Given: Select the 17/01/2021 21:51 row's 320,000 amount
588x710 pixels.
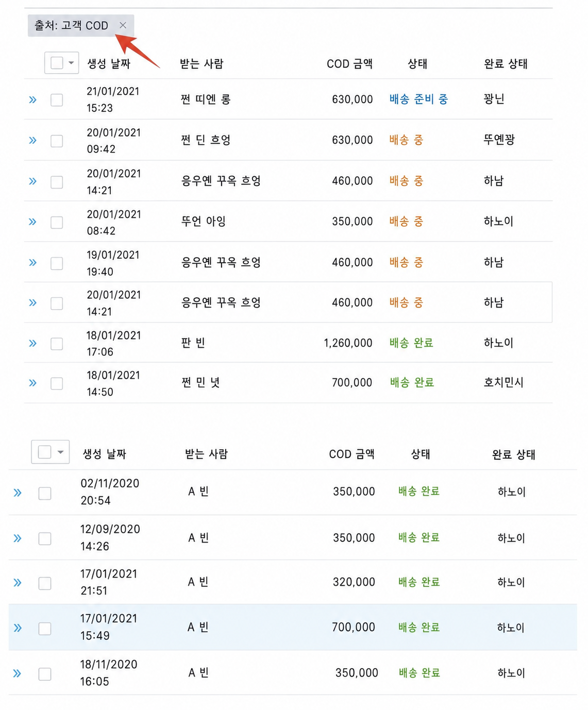Looking at the screenshot, I should (354, 582).
